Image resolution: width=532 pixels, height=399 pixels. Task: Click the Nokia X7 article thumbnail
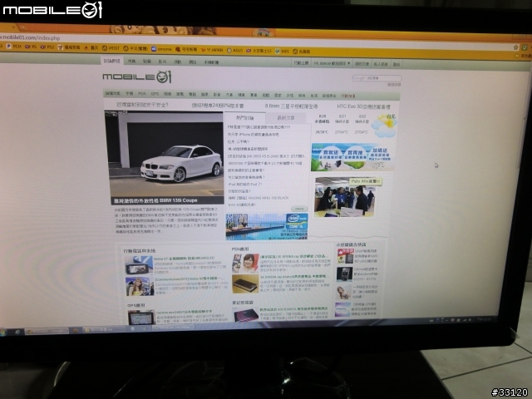[x=138, y=265]
